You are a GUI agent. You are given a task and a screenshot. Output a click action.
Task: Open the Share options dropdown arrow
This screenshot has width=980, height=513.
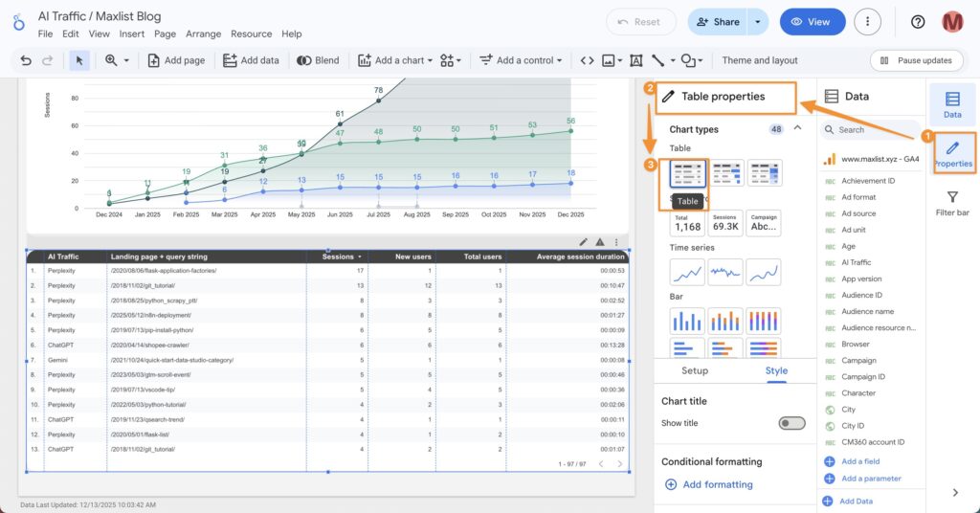coord(758,22)
